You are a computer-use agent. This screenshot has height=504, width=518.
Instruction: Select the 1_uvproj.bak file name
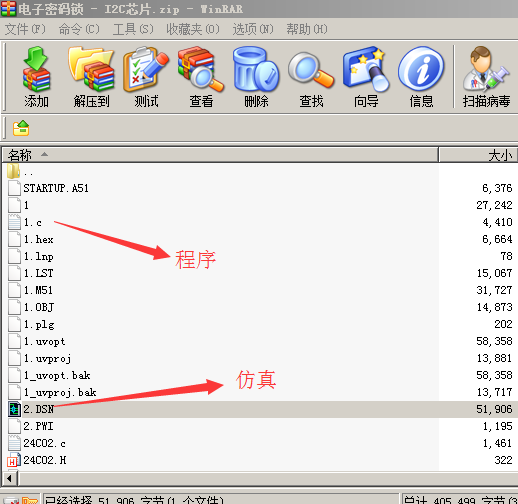click(60, 393)
